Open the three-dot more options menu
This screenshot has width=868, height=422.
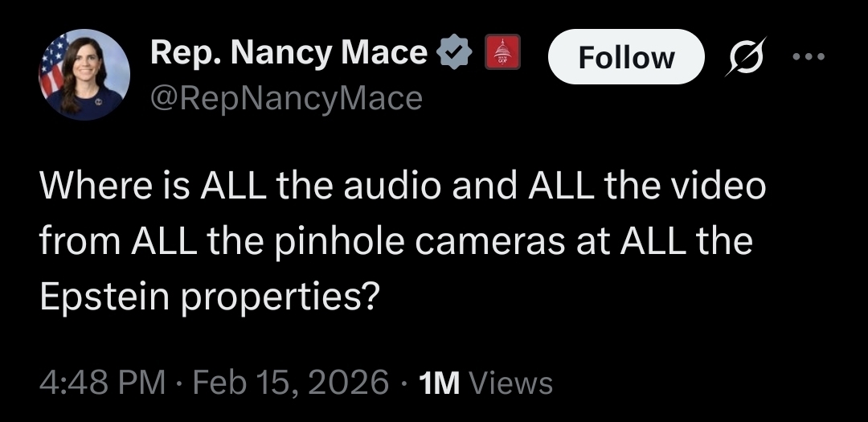pyautogui.click(x=808, y=58)
